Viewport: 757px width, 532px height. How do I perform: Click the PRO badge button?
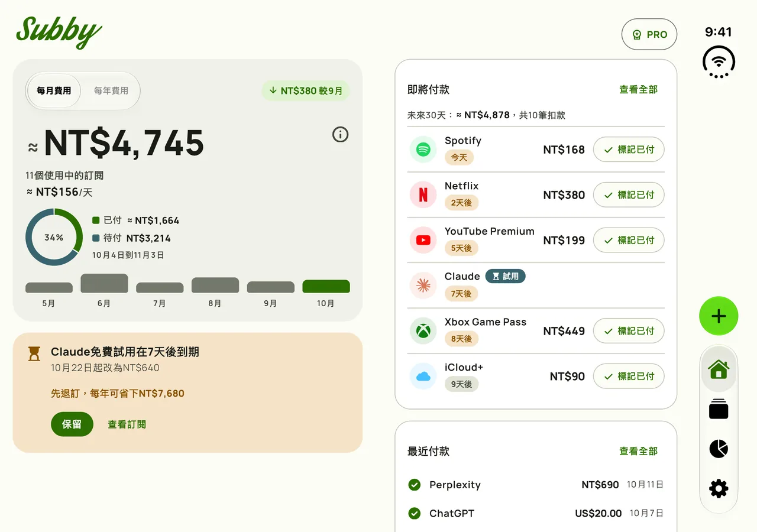click(649, 34)
